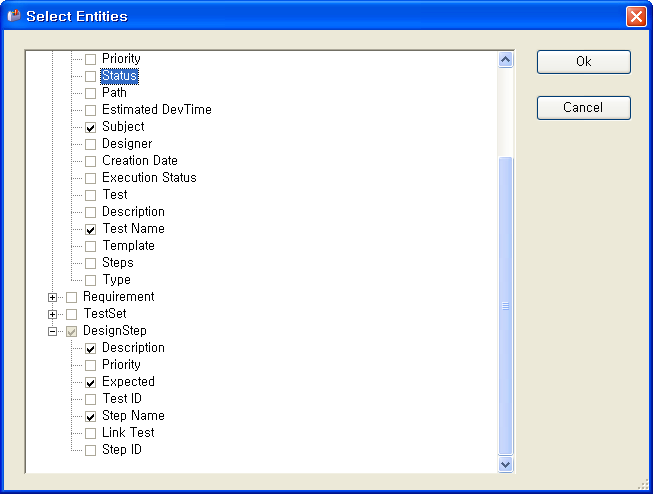Screen dimensions: 653x494
Task: Check Priority checkbox under DesignStep
Action: (x=90, y=365)
